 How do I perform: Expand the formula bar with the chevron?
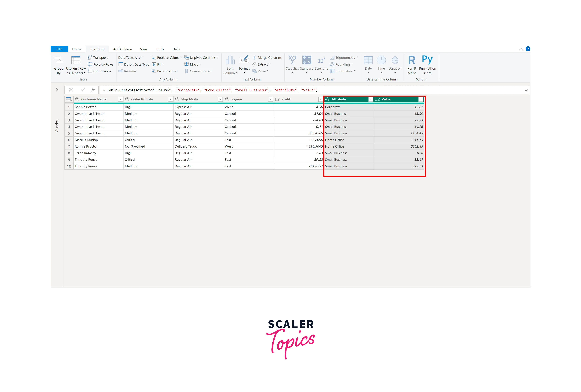[526, 90]
